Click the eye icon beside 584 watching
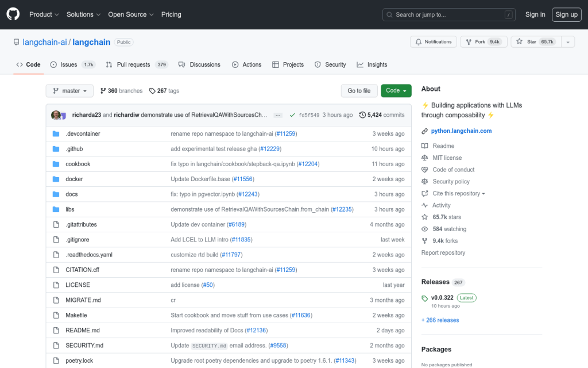The width and height of the screenshot is (588, 368). click(424, 229)
